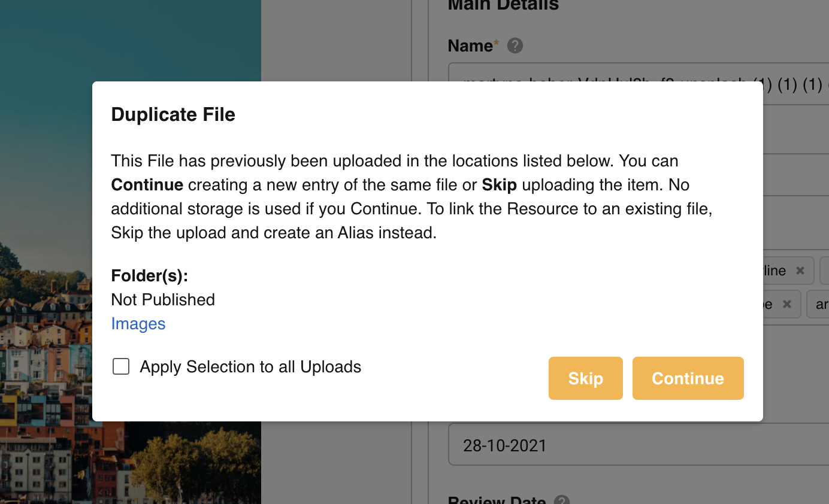The height and width of the screenshot is (504, 829).
Task: Click the "Folder(s):" label
Action: (150, 276)
